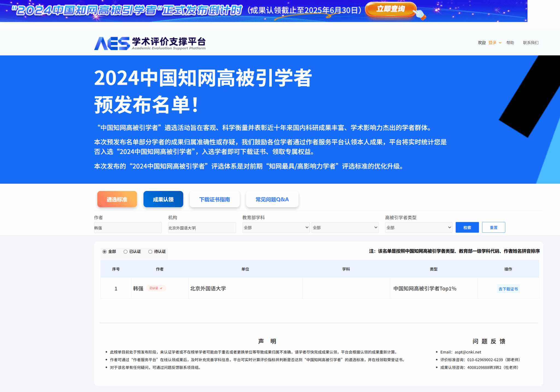Click the AES platform logo
This screenshot has width=560, height=392.
[150, 43]
